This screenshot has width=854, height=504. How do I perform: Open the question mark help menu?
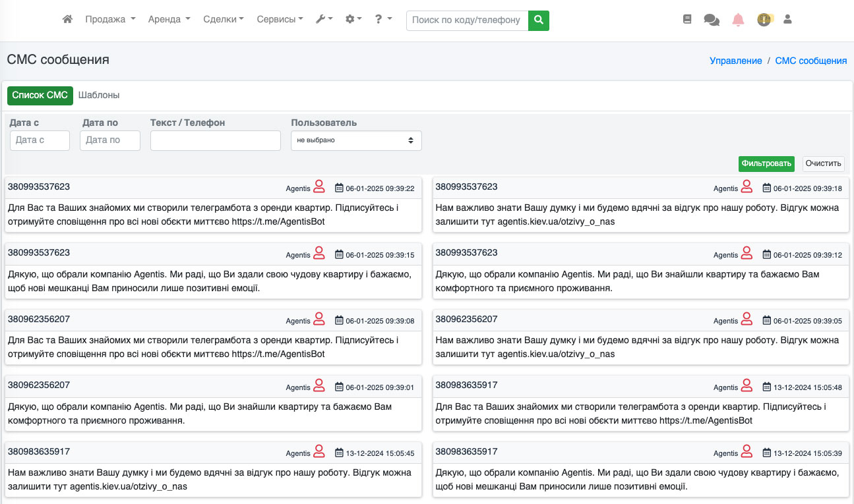point(382,20)
